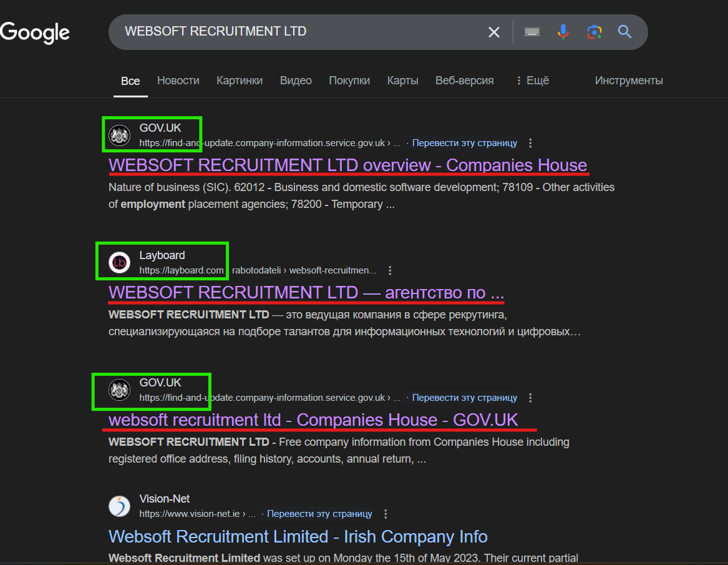The image size is (728, 565).
Task: Open the Карты tab
Action: [402, 81]
